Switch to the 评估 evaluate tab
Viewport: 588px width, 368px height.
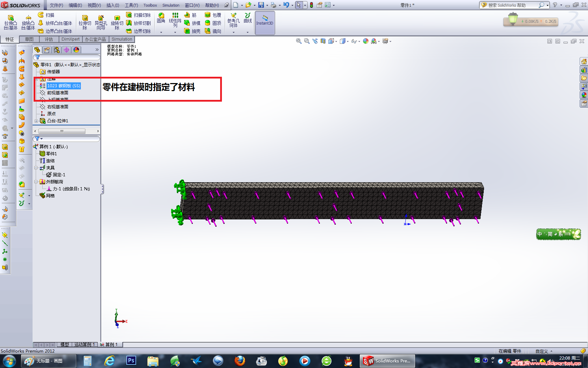tap(49, 39)
